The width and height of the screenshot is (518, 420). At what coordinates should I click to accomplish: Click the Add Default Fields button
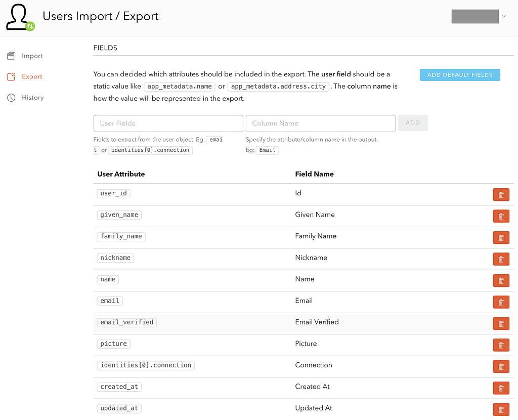[459, 75]
